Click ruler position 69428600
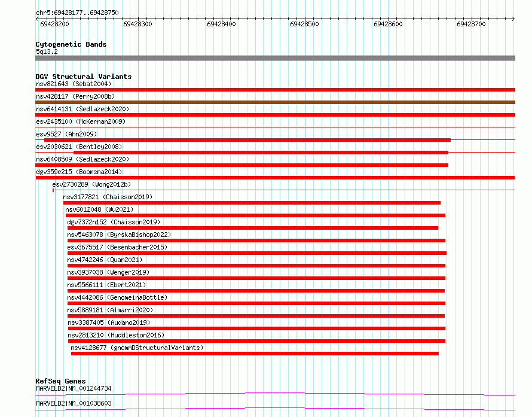 point(388,24)
